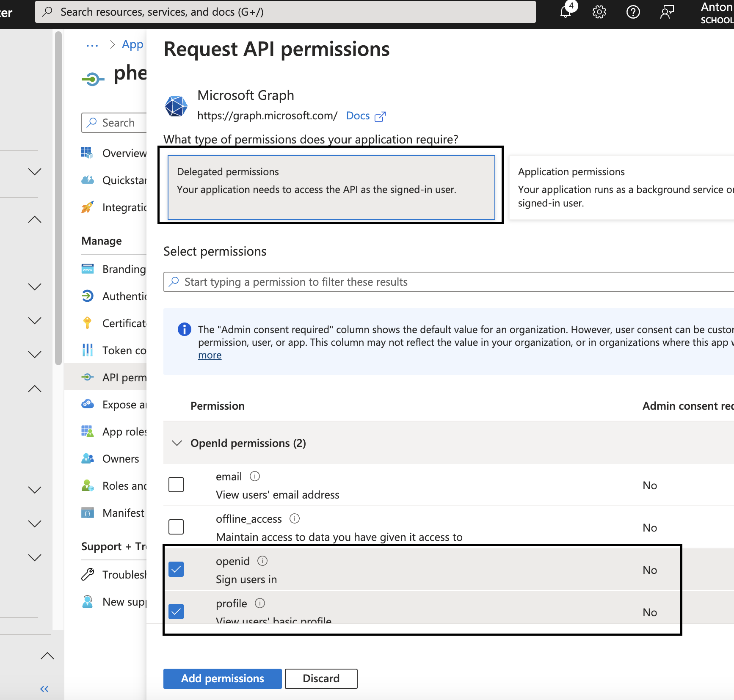Click the Add permissions button
The height and width of the screenshot is (700, 734).
point(223,679)
